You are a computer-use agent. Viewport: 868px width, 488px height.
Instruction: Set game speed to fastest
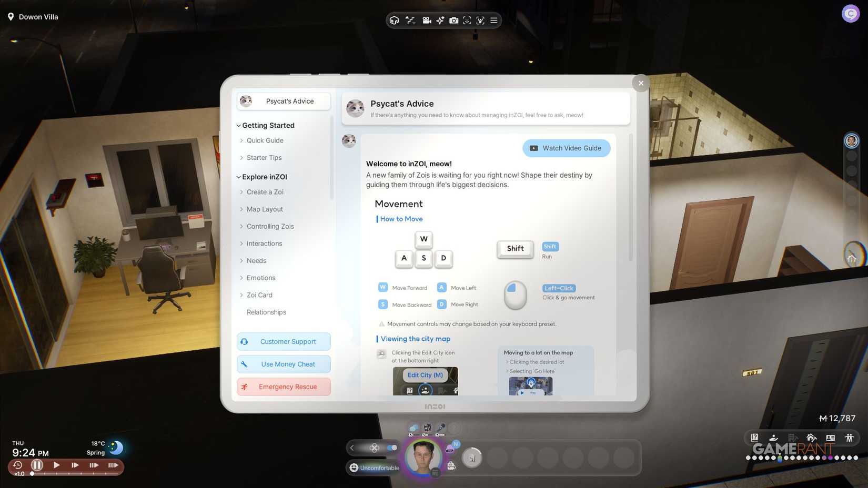(113, 465)
